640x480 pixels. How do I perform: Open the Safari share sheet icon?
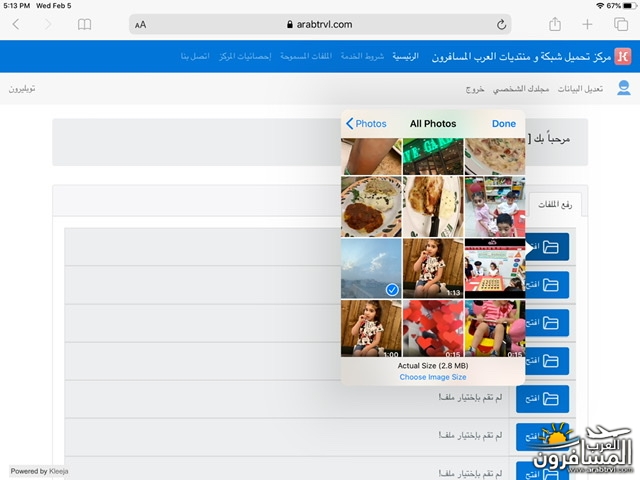point(555,24)
